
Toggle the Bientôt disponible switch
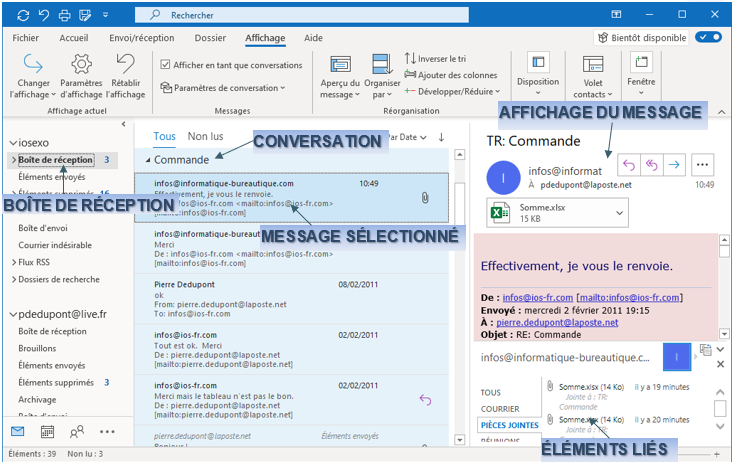708,37
